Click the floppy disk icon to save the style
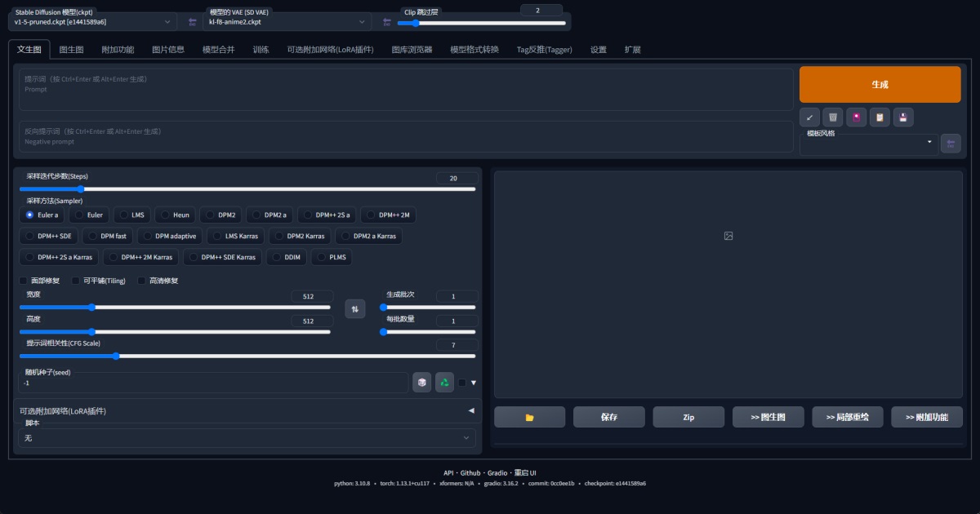This screenshot has height=514, width=980. (x=903, y=117)
